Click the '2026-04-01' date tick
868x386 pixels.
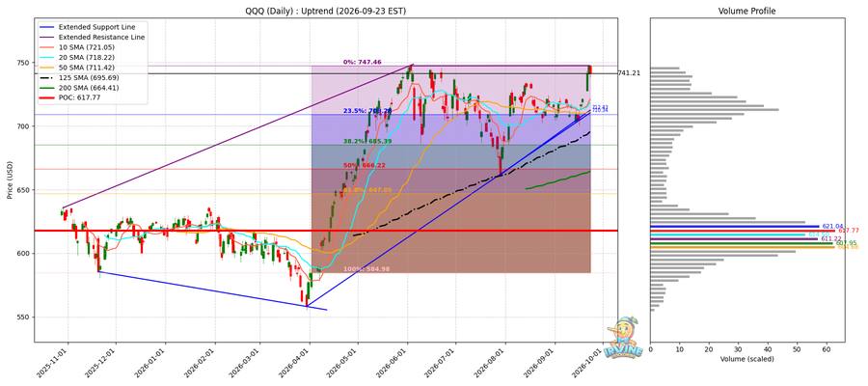click(295, 361)
